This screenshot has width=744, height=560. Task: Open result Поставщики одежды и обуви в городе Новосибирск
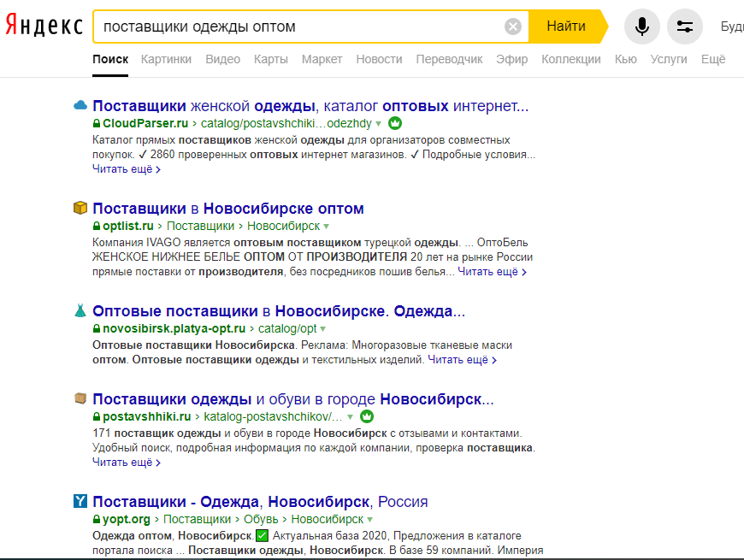[292, 399]
